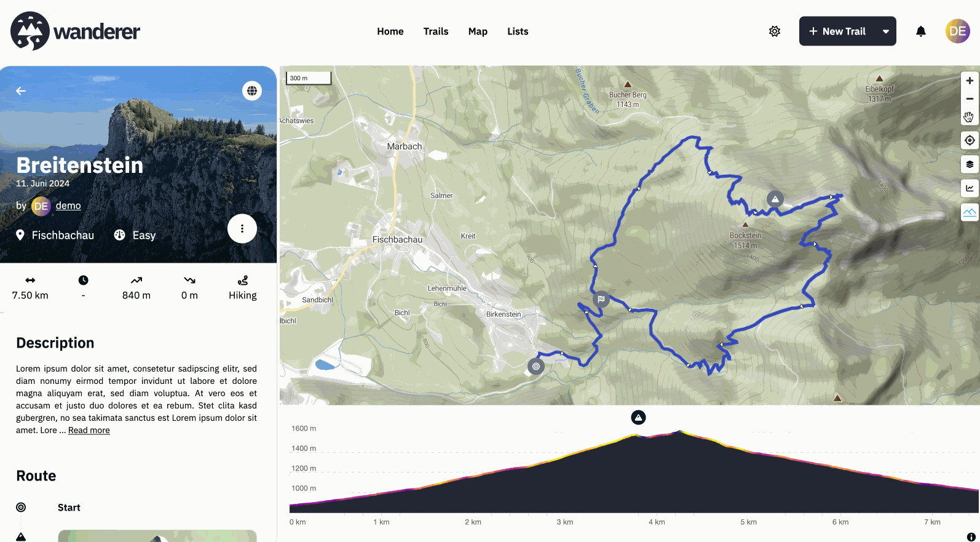
Task: Open the DE user avatar menu
Action: [957, 31]
